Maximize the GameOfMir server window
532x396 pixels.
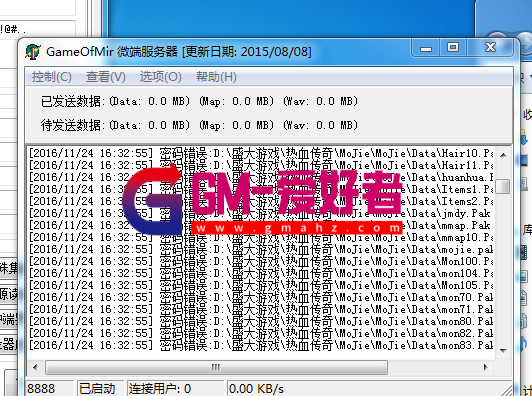tap(453, 48)
